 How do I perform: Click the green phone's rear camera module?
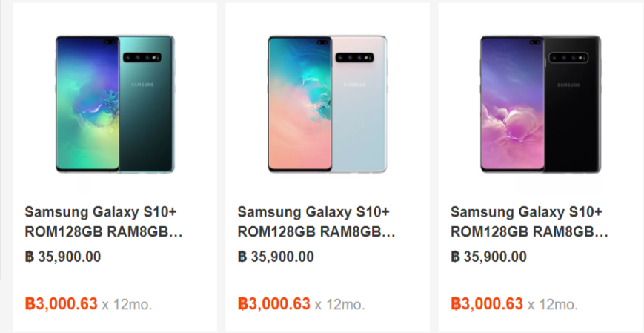[142, 58]
